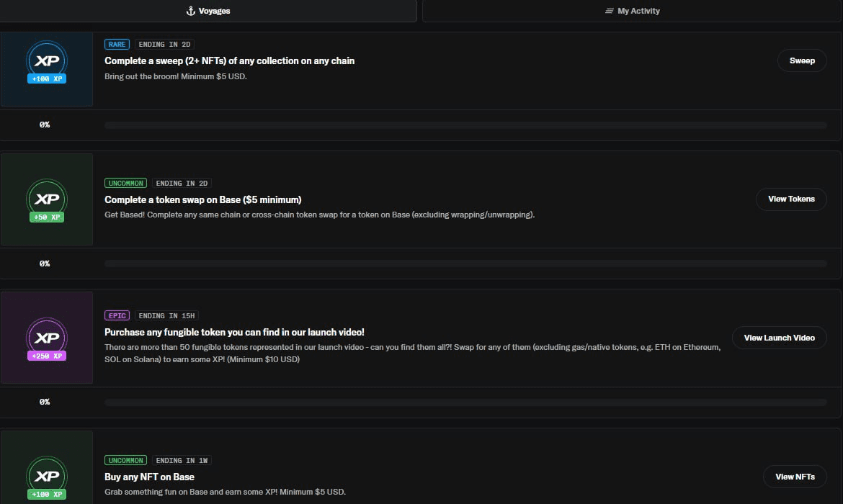Image resolution: width=843 pixels, height=504 pixels.
Task: Click the XP coin icon for Buy NFT quest
Action: [47, 476]
